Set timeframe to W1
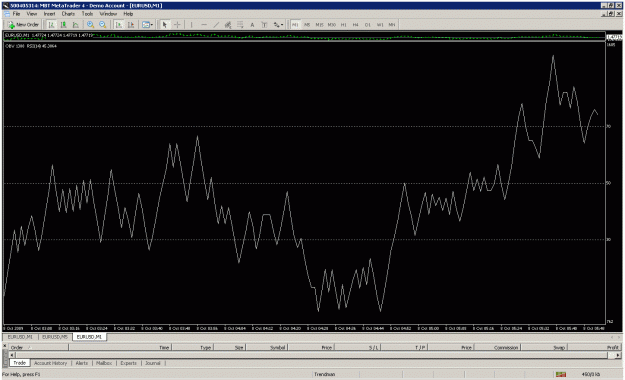The image size is (625, 380). point(380,25)
